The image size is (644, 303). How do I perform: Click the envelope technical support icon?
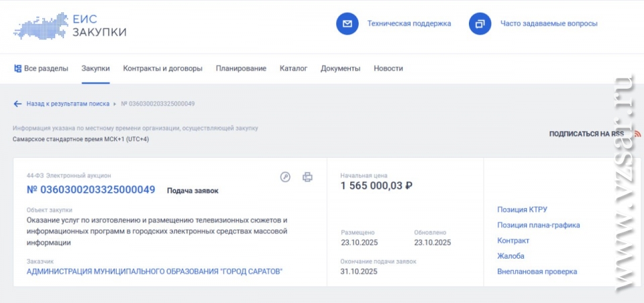point(347,24)
